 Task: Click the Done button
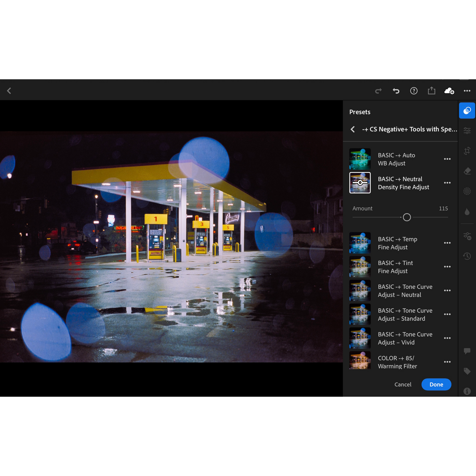click(436, 384)
